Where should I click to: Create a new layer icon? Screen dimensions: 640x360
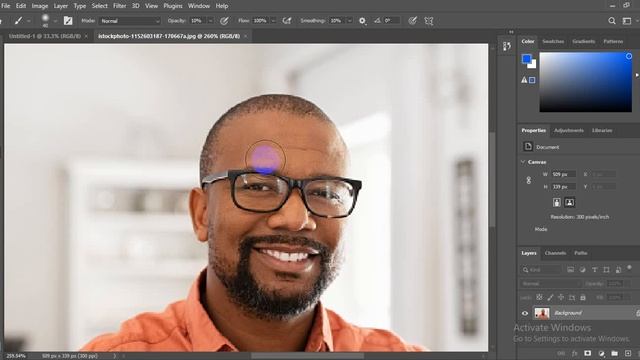(x=628, y=353)
